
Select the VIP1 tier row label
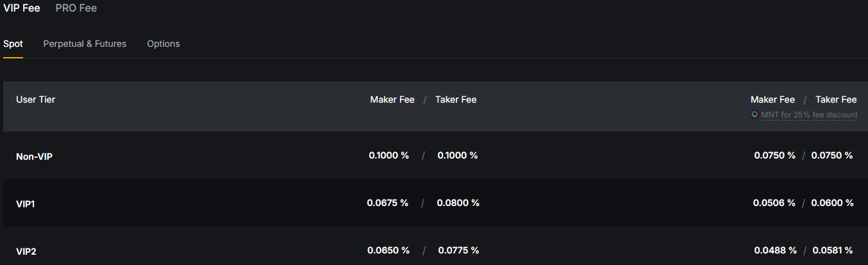(x=26, y=203)
